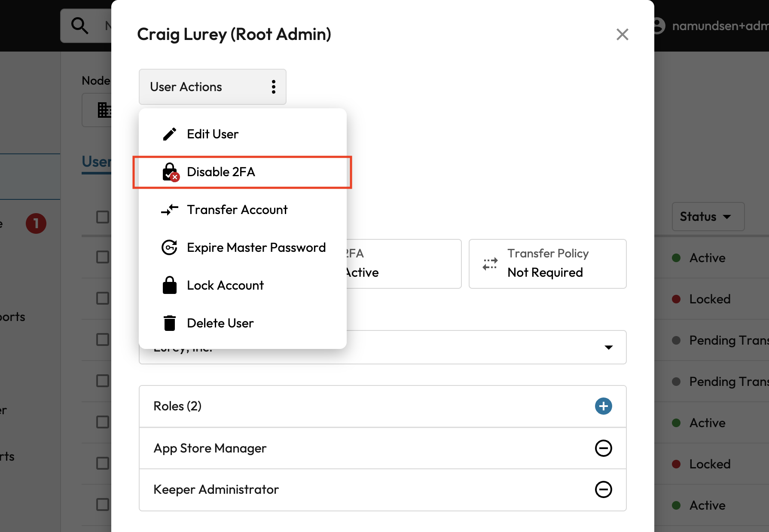Click the pencil icon next to Edit User
The width and height of the screenshot is (769, 532).
coord(170,134)
